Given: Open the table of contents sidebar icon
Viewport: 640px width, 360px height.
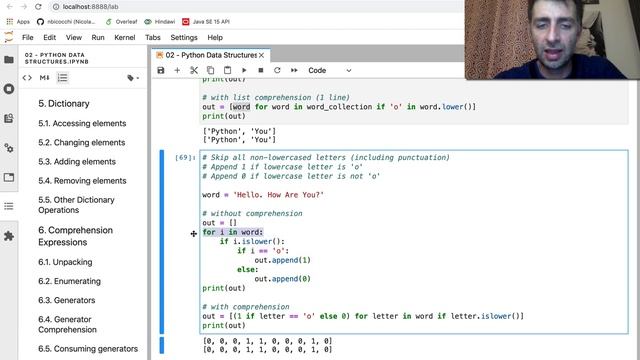Looking at the screenshot, I should 9,206.
